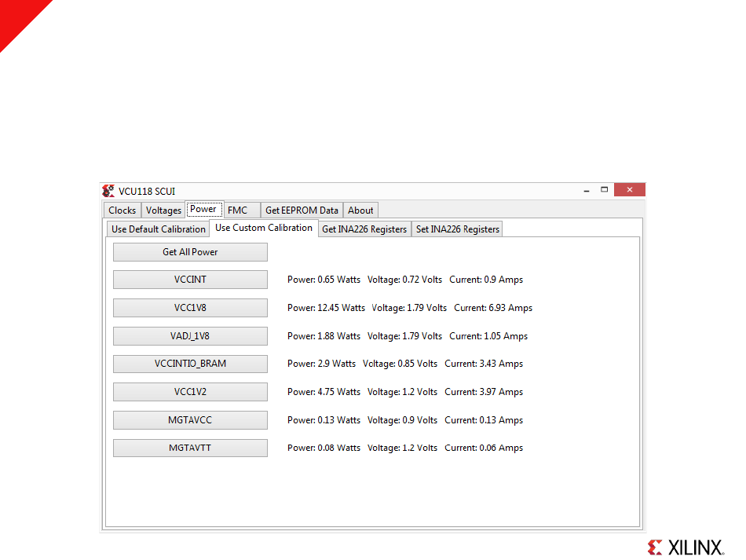746x560 pixels.
Task: Select the Power tab
Action: tap(203, 210)
